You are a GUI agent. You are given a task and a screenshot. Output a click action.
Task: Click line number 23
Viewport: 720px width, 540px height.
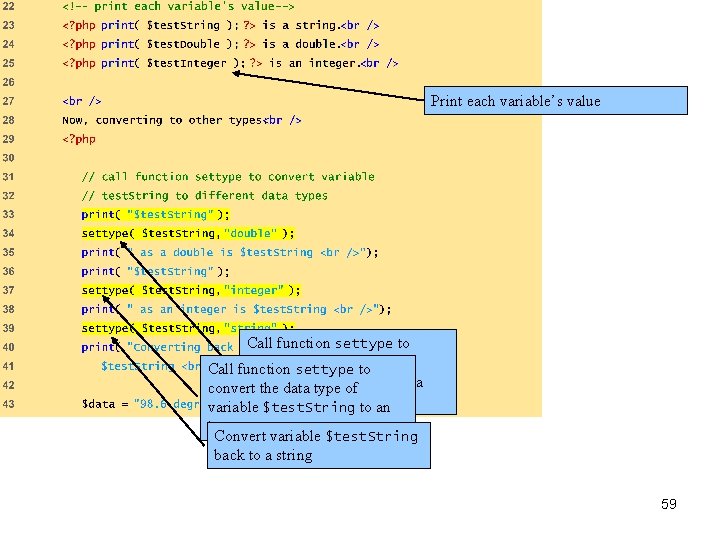(x=8, y=25)
